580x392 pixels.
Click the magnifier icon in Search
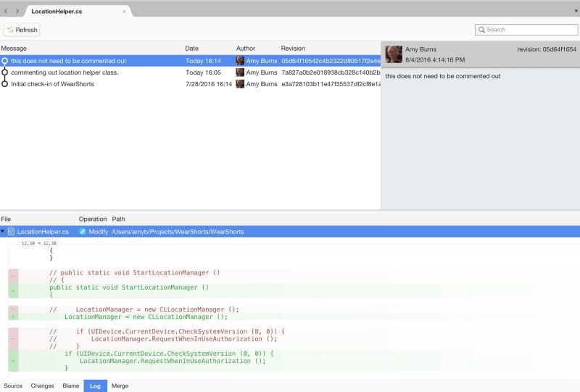click(x=481, y=30)
